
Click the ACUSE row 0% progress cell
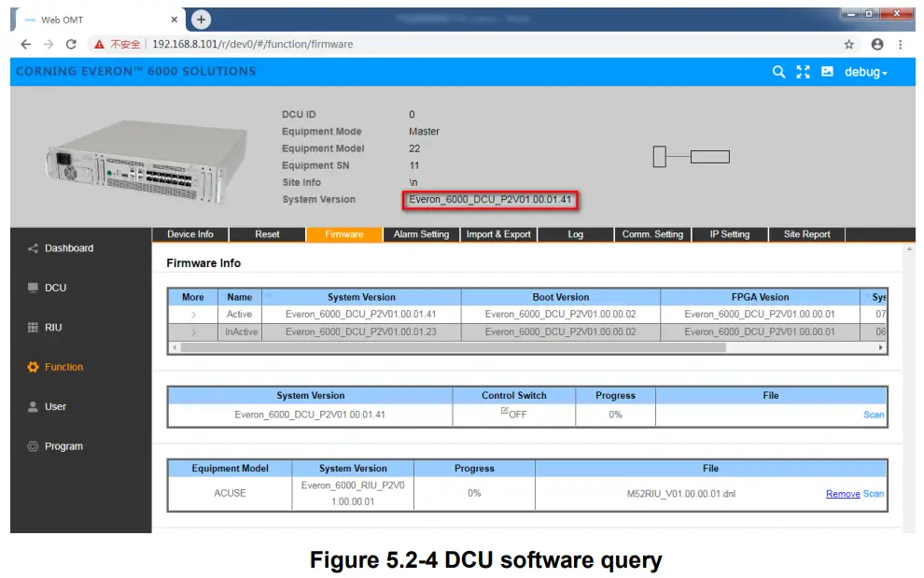(x=474, y=493)
